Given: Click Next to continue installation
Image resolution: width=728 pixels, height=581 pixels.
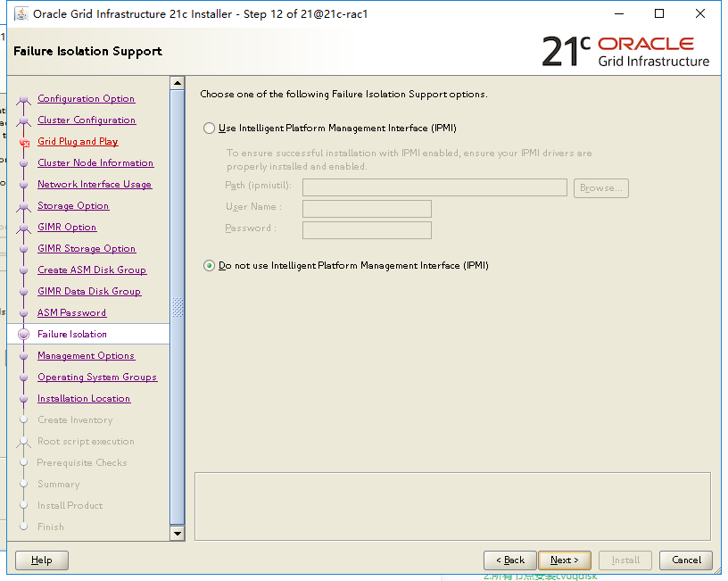Looking at the screenshot, I should click(x=565, y=560).
